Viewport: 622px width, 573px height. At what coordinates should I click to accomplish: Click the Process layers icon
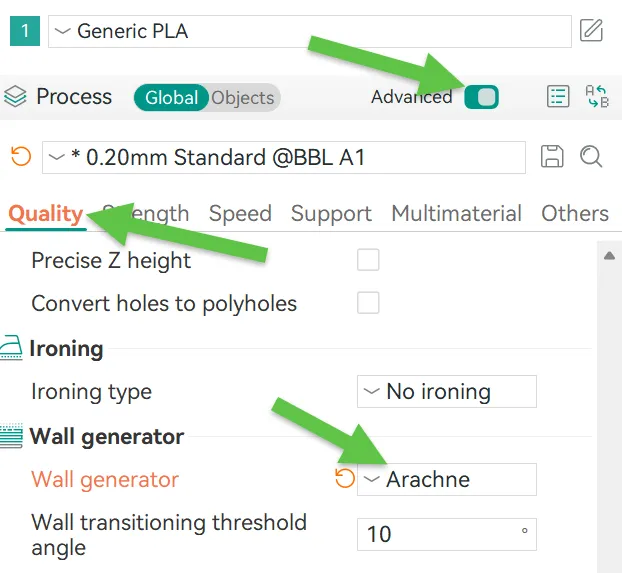16,97
